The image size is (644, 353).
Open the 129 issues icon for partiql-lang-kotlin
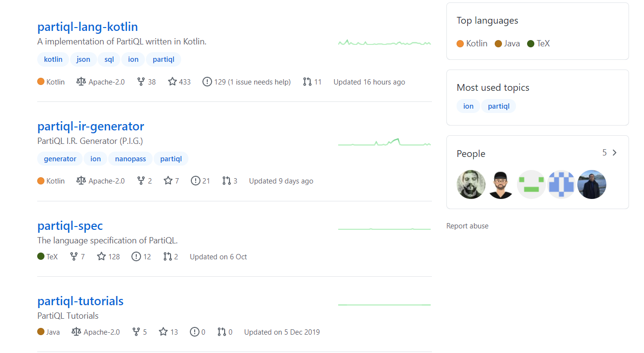pyautogui.click(x=207, y=82)
